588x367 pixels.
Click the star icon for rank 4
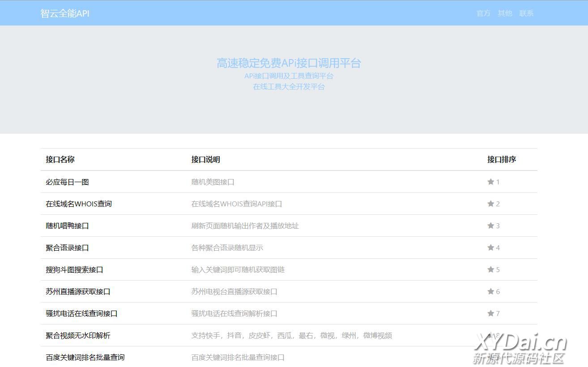click(x=490, y=248)
